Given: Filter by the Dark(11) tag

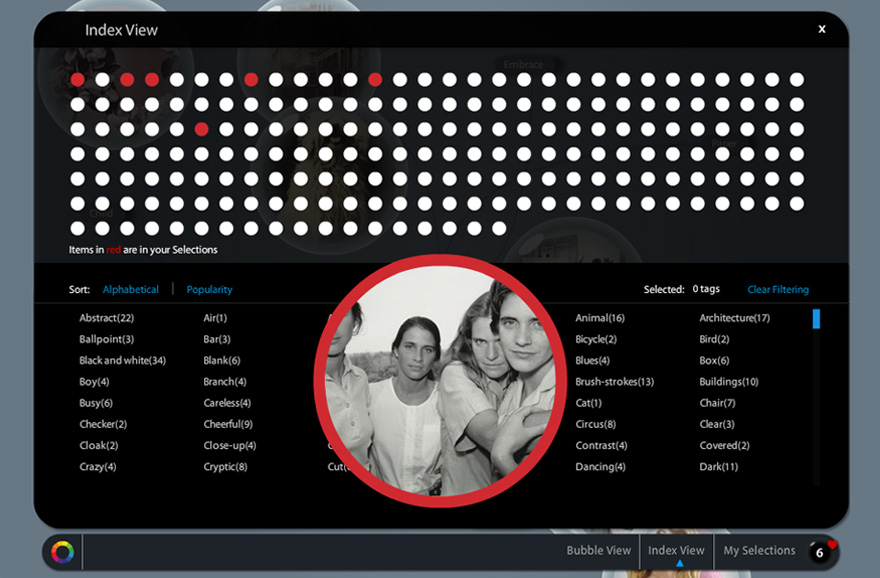Looking at the screenshot, I should coord(717,466).
